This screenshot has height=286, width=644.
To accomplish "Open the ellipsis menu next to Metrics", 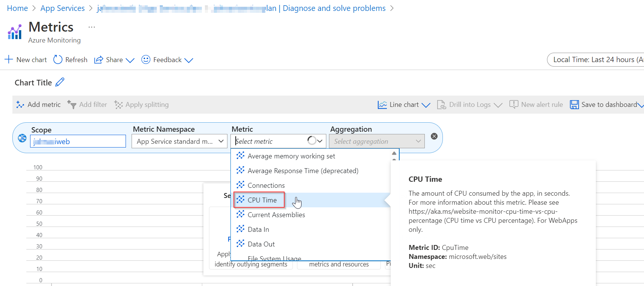I will (92, 27).
